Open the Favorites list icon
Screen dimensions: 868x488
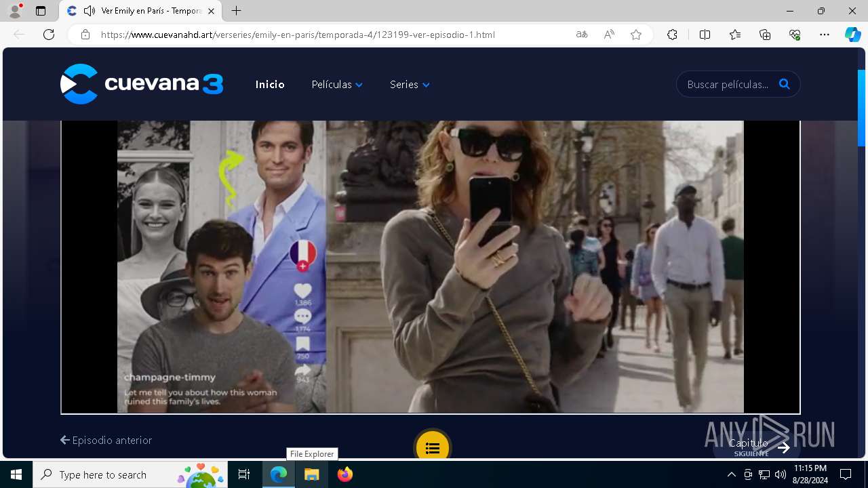(735, 35)
